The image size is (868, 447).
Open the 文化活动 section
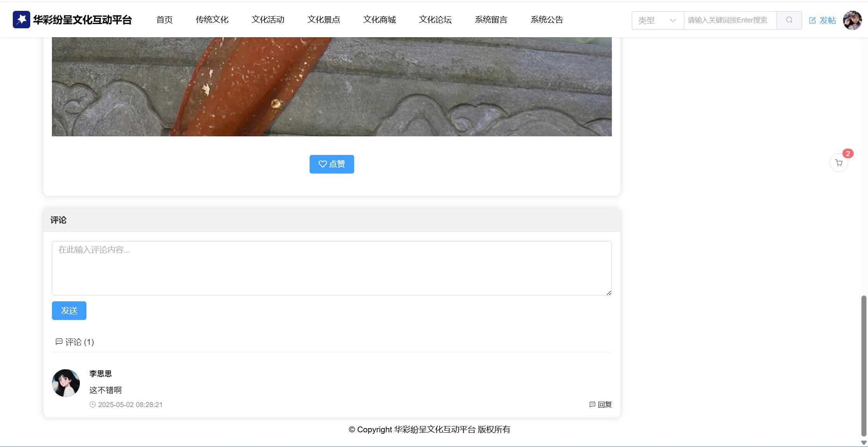(268, 19)
